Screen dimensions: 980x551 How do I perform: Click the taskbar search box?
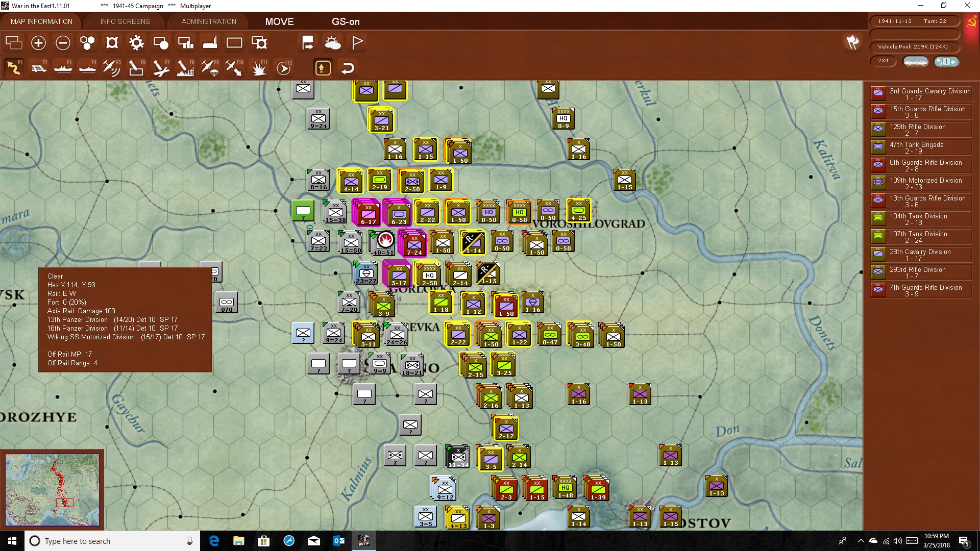(x=112, y=541)
